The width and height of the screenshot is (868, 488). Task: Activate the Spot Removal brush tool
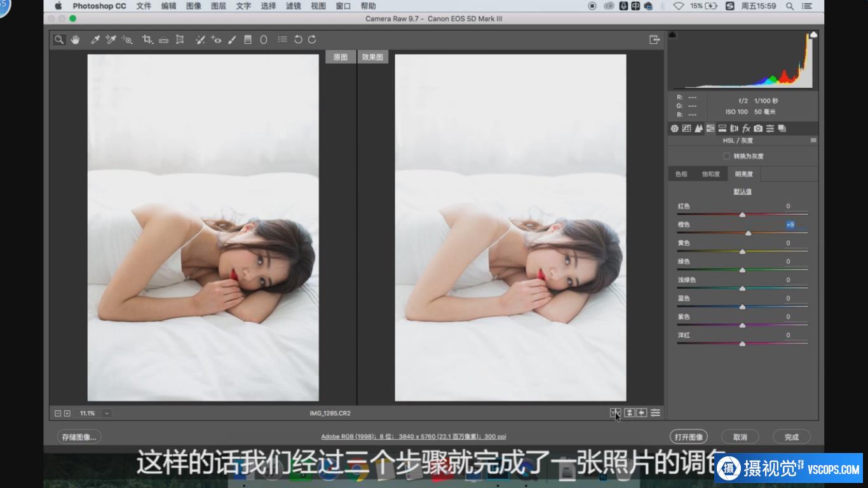pos(200,39)
